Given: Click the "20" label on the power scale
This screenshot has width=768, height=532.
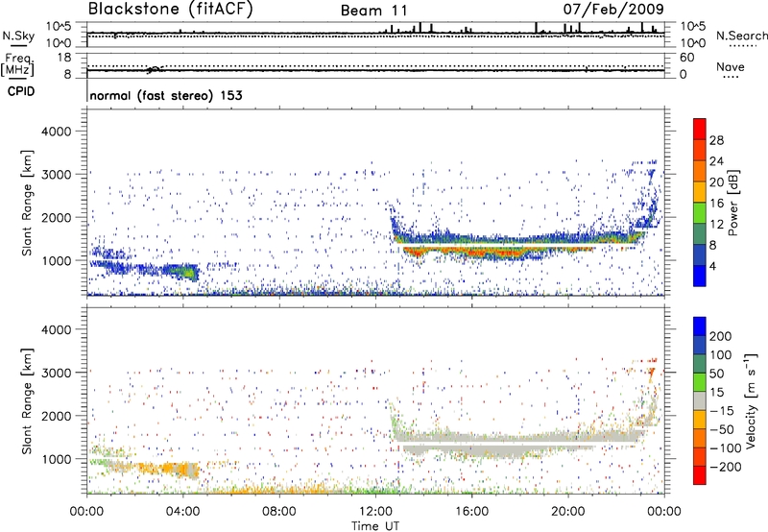Looking at the screenshot, I should [716, 182].
